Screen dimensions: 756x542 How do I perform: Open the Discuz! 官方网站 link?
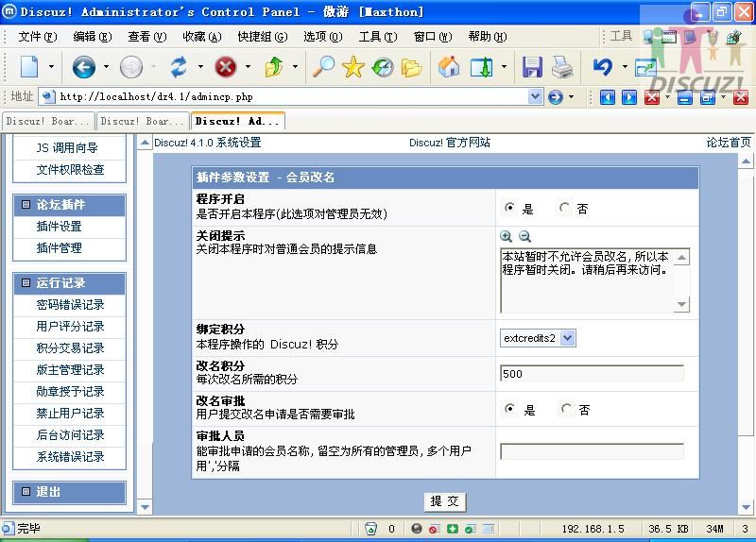click(450, 143)
